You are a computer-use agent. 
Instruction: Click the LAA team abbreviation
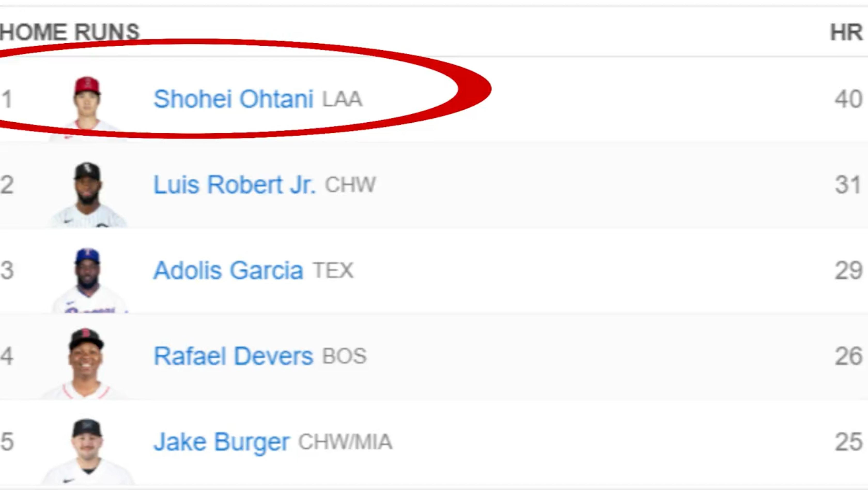[342, 99]
